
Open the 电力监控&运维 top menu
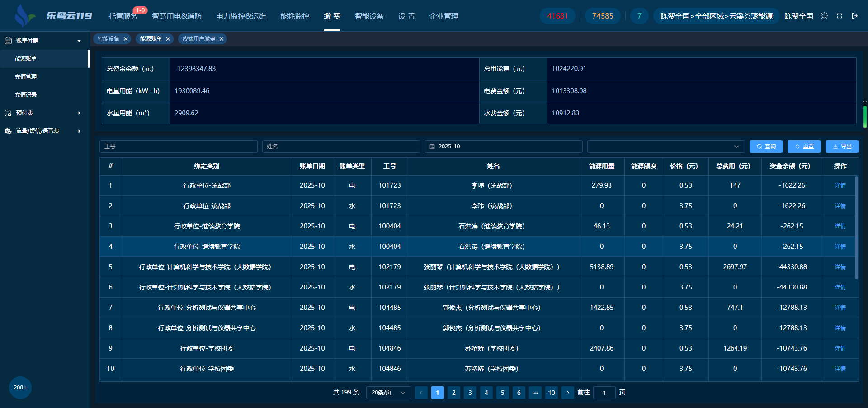241,16
